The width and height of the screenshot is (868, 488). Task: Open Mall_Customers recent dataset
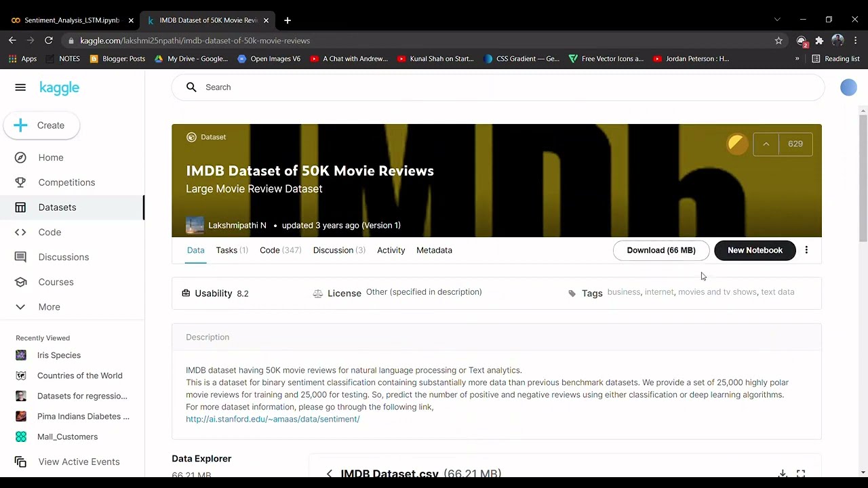(x=67, y=436)
